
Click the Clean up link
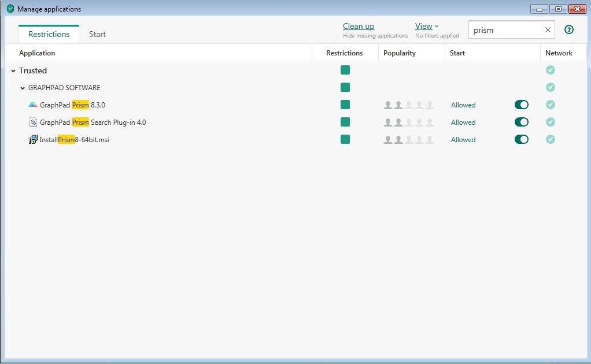359,26
